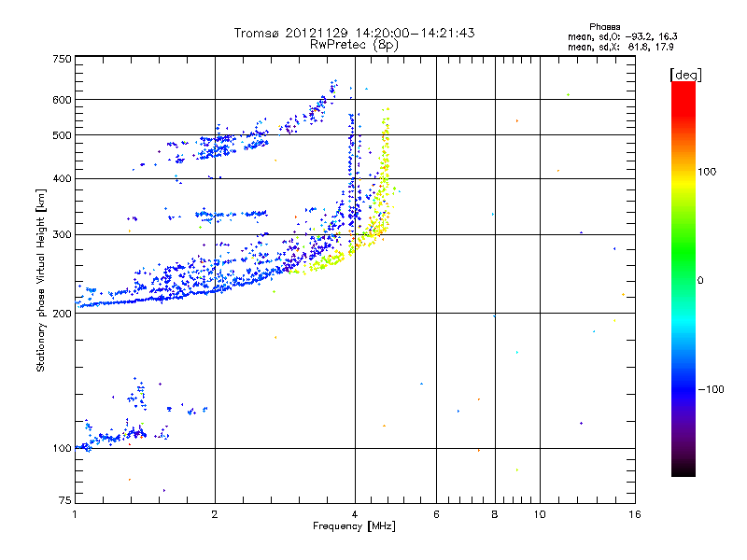Click the x-axis tick label '16'
The image size is (747, 560).
(x=635, y=514)
